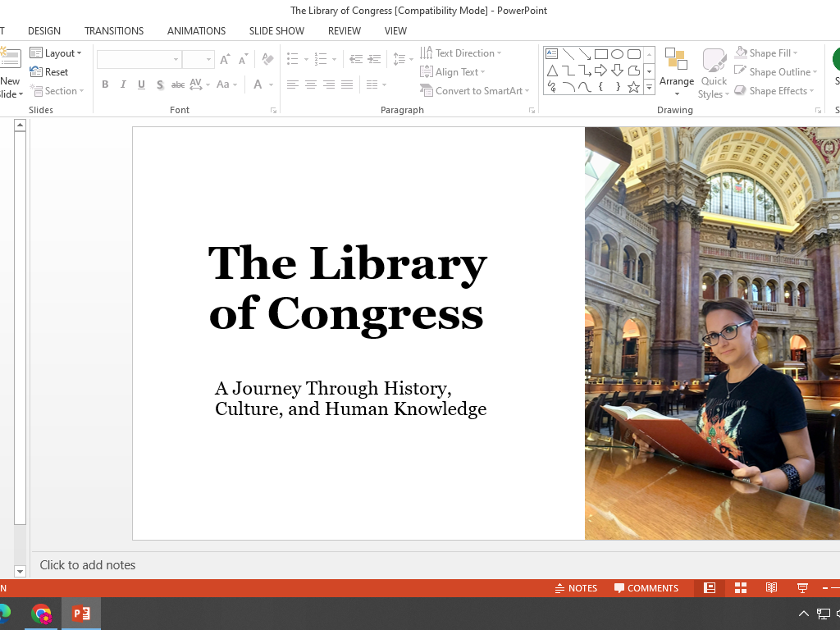Click the slide title 'The Library of Congress'

click(x=347, y=287)
